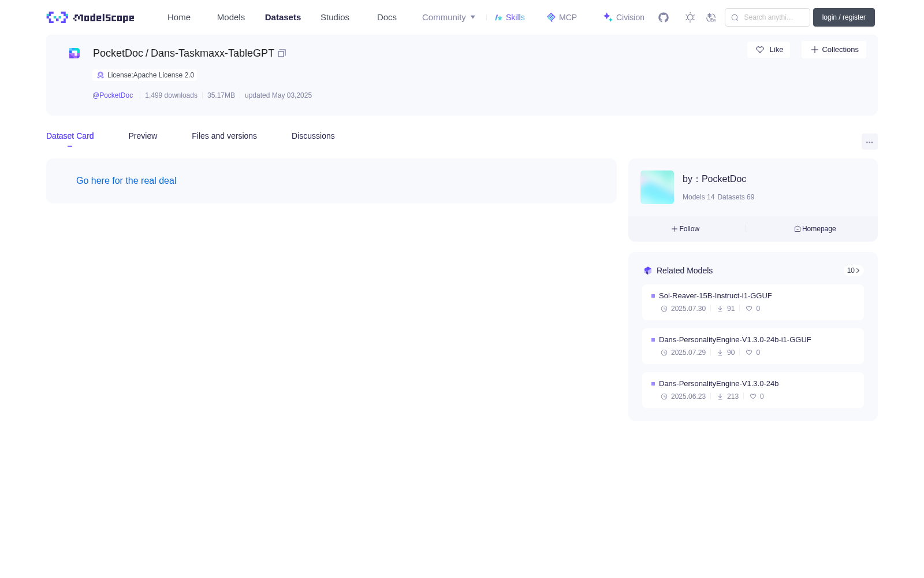Click the Civision star icon
Image resolution: width=924 pixels, height=578 pixels.
coord(608,17)
